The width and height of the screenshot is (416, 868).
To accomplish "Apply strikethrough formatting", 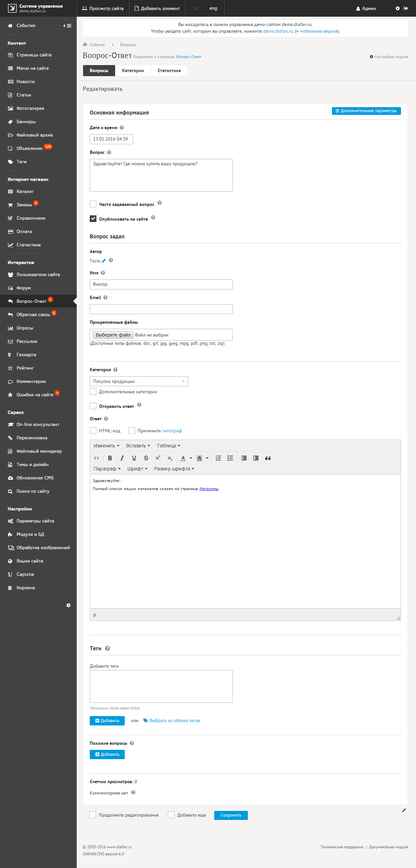I will click(146, 458).
